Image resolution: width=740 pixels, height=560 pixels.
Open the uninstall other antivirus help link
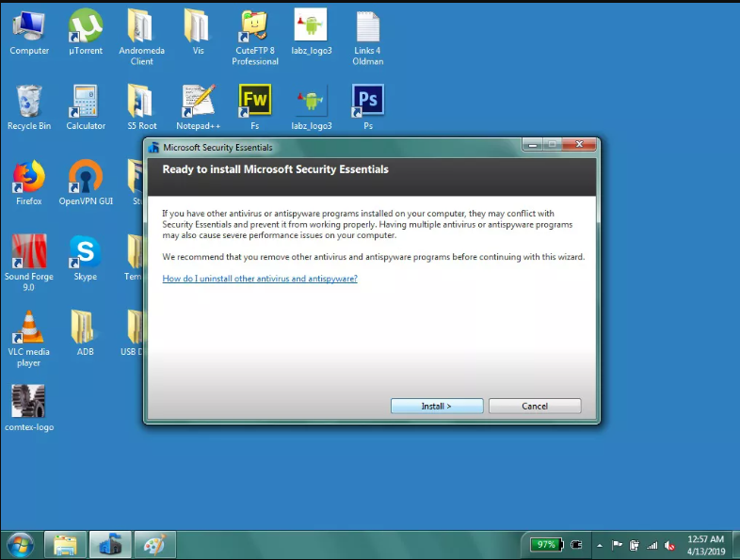pos(260,279)
